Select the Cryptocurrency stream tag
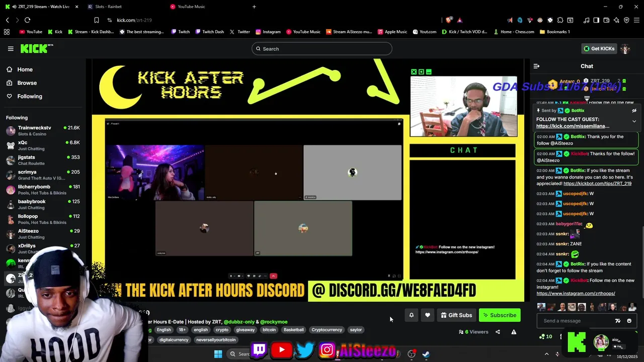The height and width of the screenshot is (362, 644). coord(327,330)
